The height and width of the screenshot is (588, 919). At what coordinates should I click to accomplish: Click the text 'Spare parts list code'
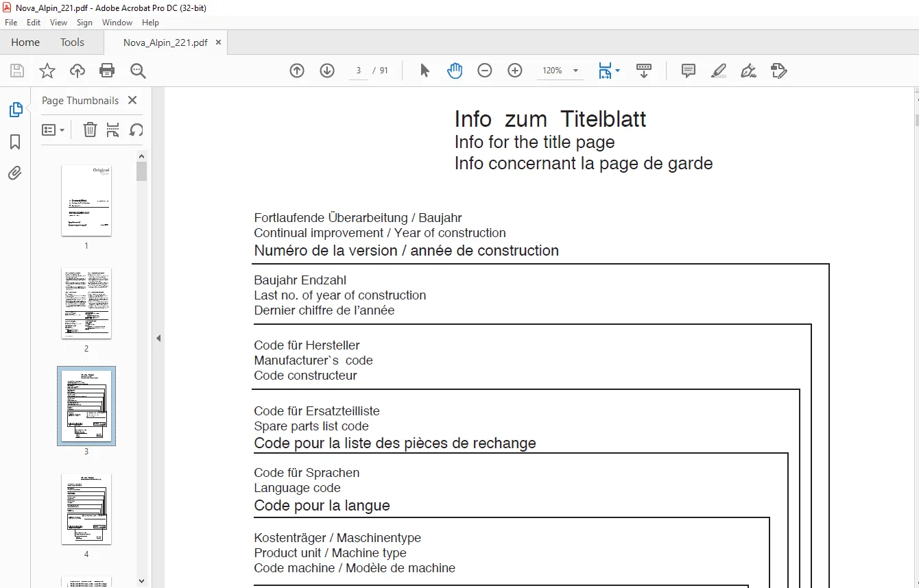[x=311, y=426]
